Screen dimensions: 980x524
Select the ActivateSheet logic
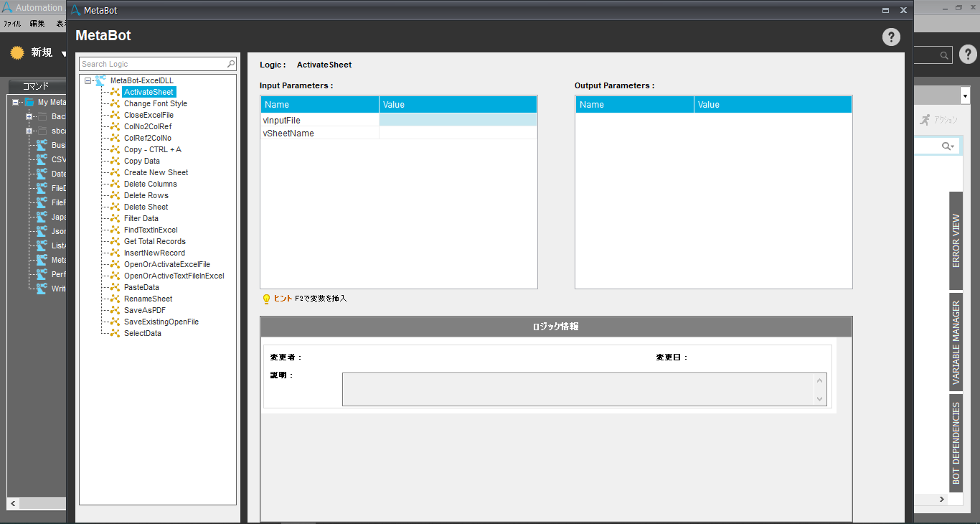pyautogui.click(x=149, y=92)
